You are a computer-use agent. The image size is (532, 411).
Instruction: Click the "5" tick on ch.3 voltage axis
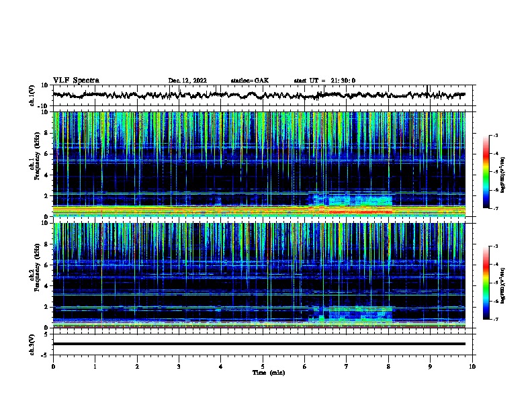point(46,334)
